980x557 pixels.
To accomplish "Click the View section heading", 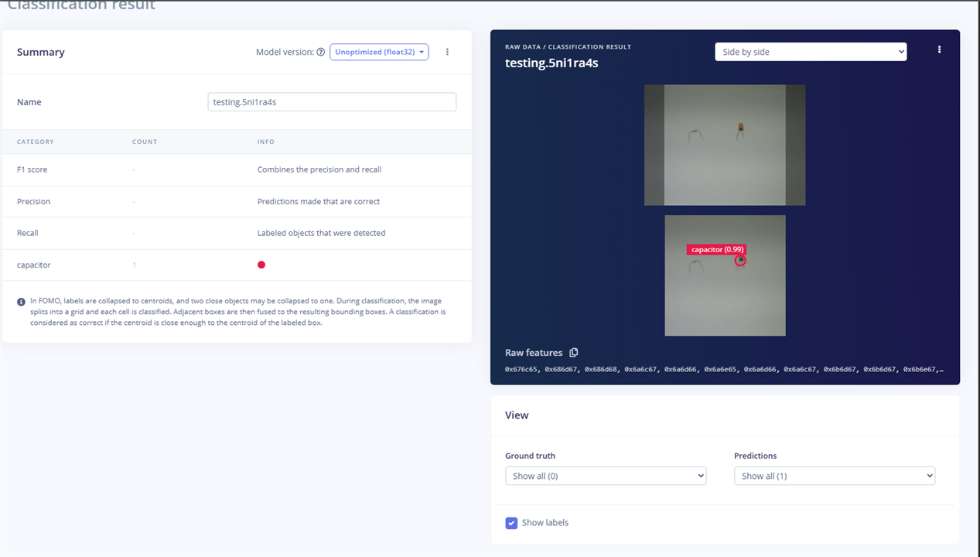I will click(517, 415).
